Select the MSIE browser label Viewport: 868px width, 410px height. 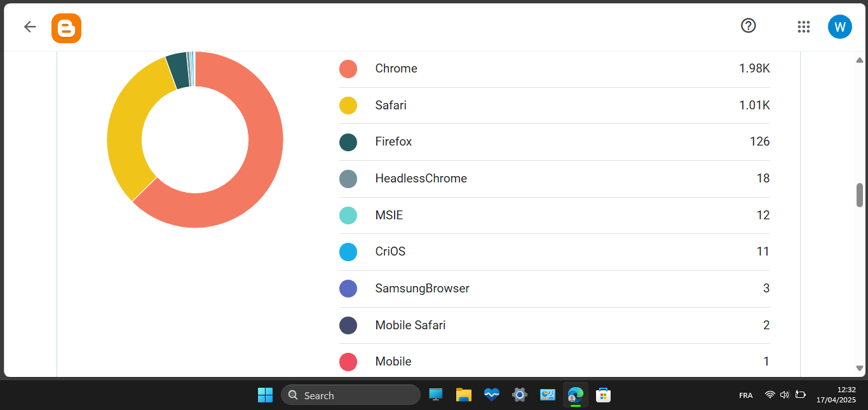(389, 215)
